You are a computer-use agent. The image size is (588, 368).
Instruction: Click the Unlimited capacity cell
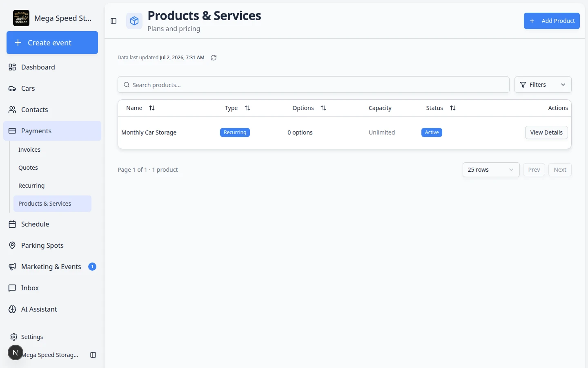(x=382, y=132)
